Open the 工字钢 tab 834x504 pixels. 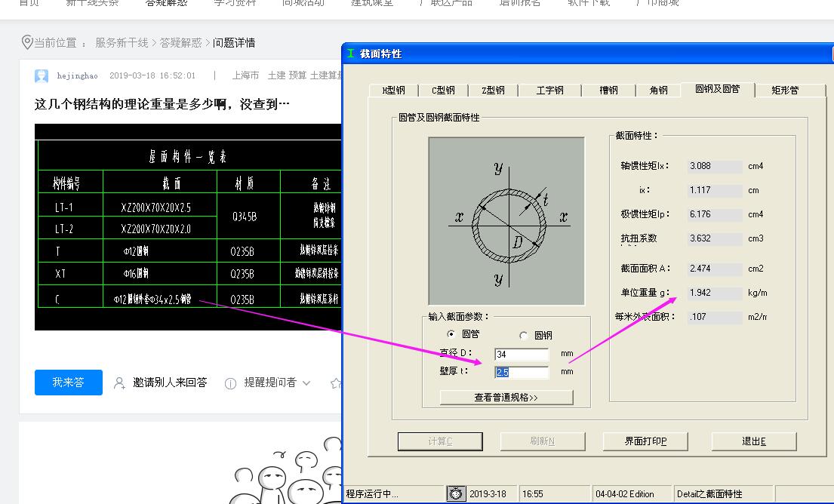click(x=549, y=91)
